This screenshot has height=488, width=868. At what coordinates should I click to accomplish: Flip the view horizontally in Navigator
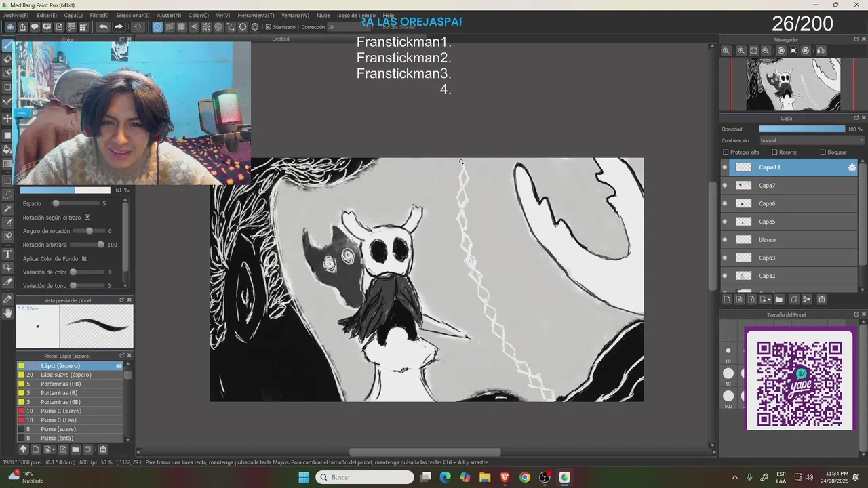tap(821, 51)
